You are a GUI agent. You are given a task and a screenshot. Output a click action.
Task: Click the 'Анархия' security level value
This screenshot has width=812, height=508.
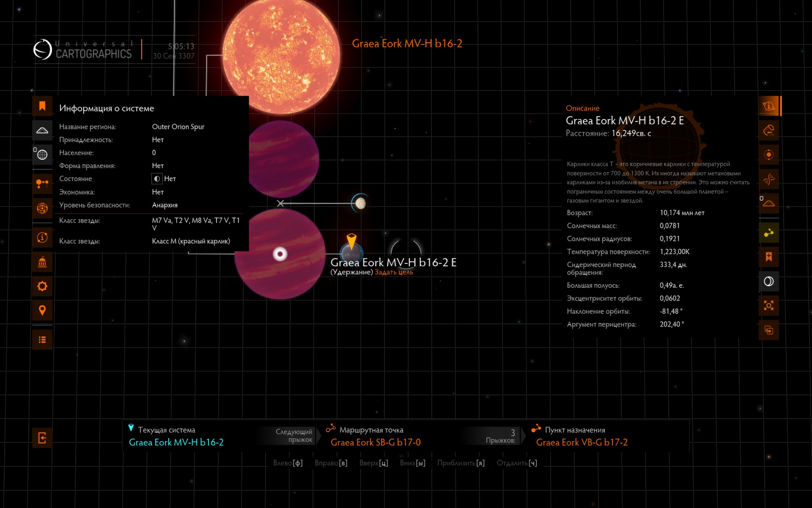[165, 205]
